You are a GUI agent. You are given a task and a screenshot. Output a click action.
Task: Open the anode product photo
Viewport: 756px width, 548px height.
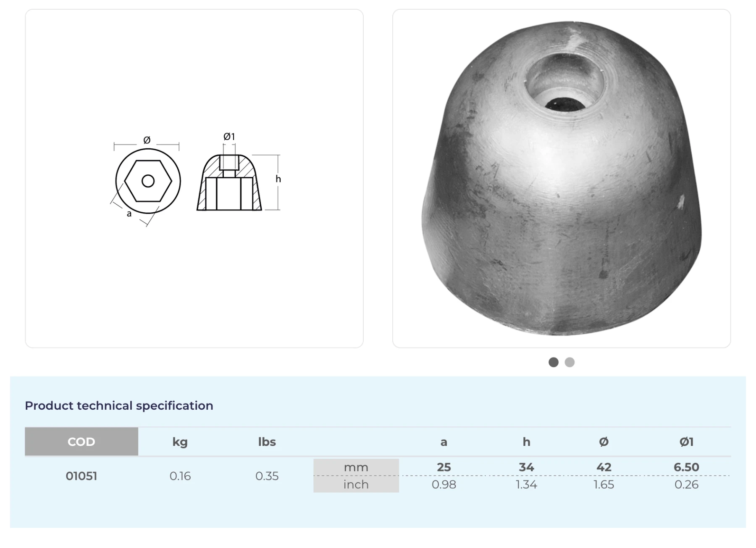pyautogui.click(x=561, y=179)
